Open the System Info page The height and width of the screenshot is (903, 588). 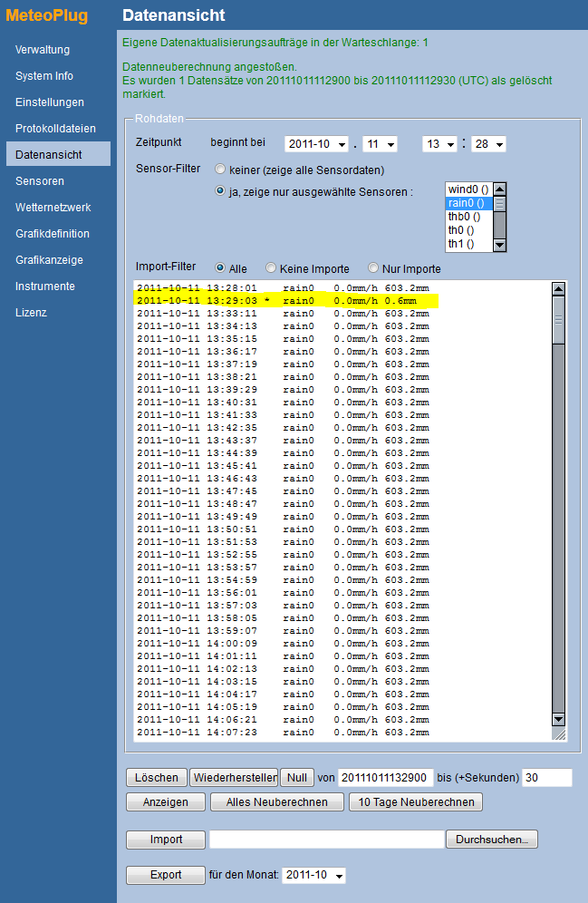[44, 76]
